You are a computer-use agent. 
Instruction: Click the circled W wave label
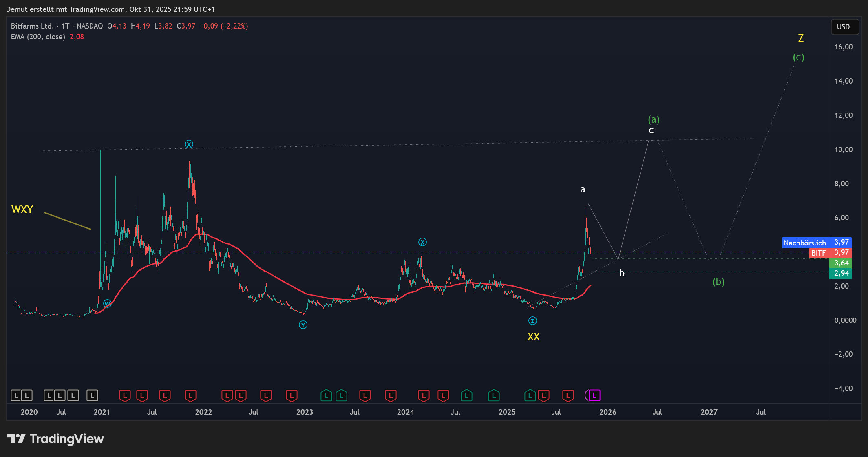[107, 303]
